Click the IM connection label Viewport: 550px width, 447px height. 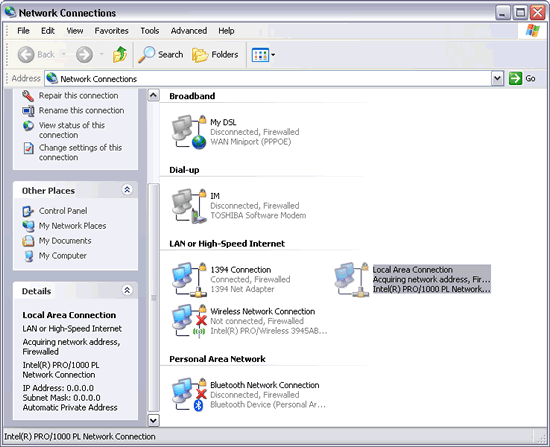pos(215,196)
